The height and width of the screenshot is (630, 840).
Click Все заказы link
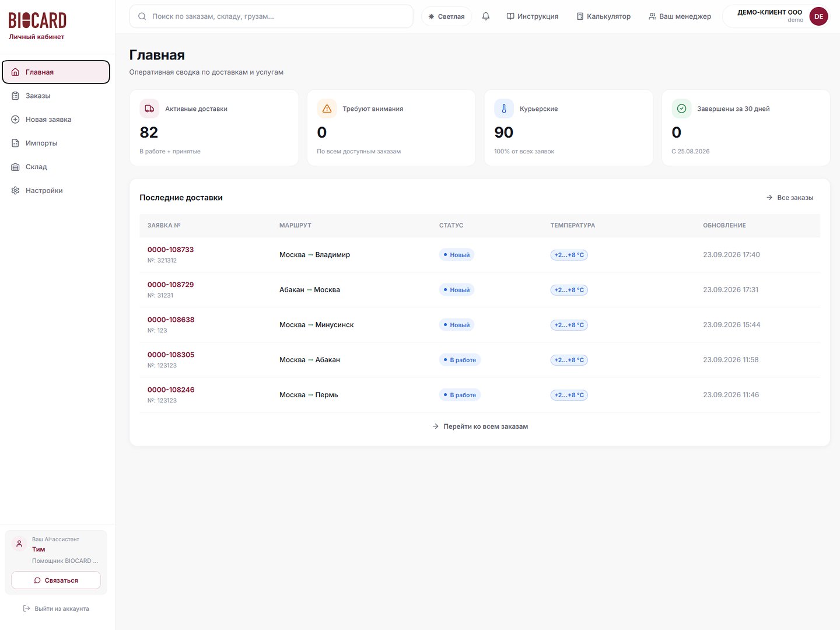tap(790, 198)
